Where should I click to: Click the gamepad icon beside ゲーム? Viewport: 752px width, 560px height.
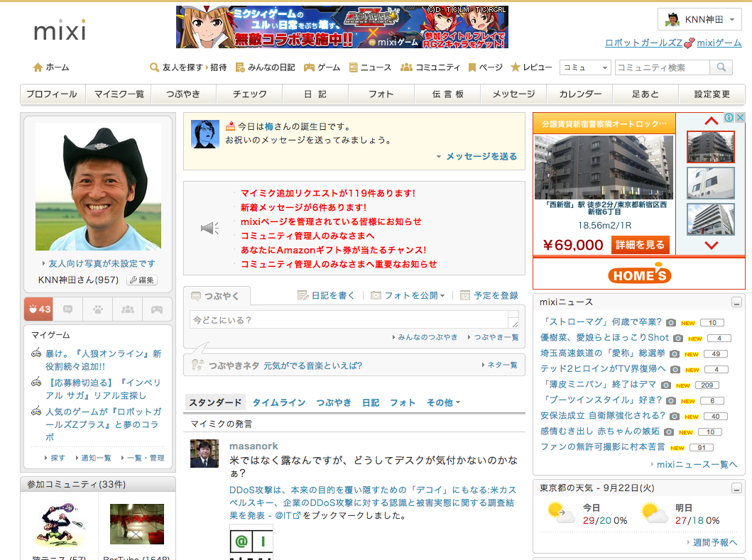pyautogui.click(x=310, y=67)
